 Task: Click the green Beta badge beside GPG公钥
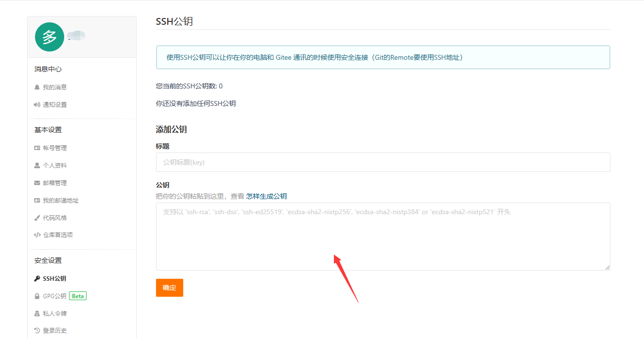click(78, 296)
